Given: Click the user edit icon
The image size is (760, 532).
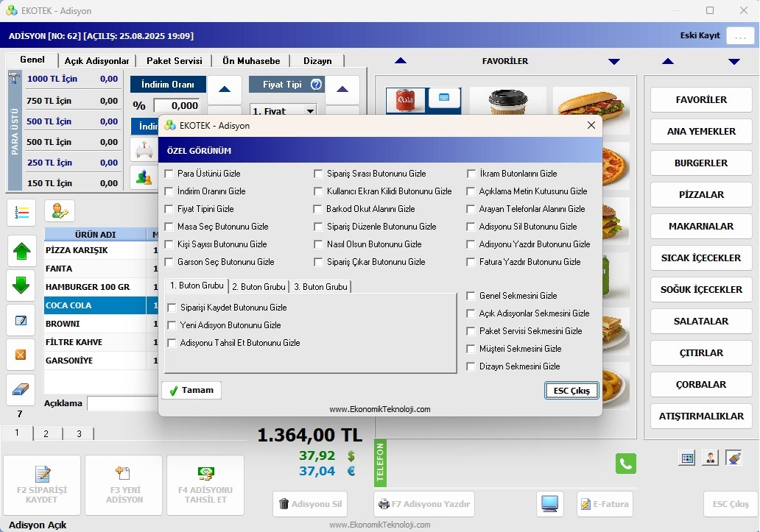Looking at the screenshot, I should click(x=59, y=212).
